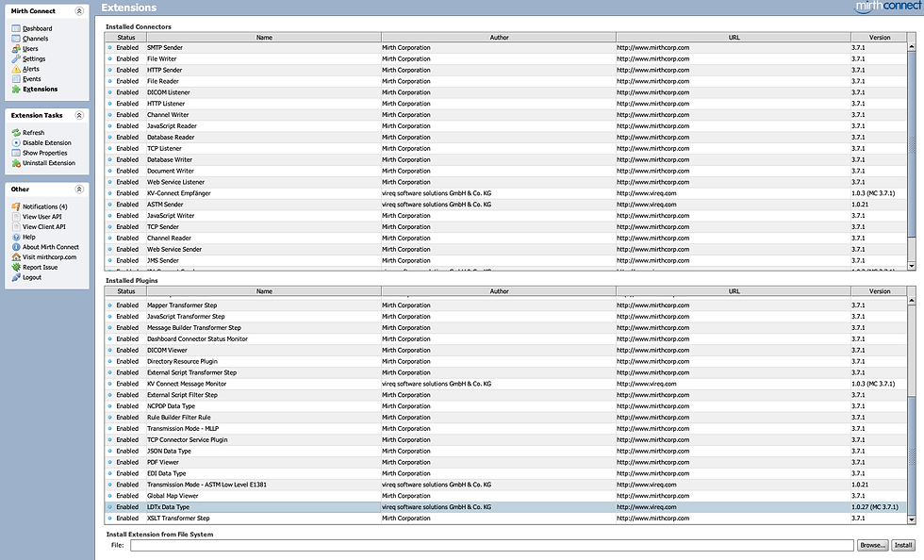This screenshot has width=924, height=560.
Task: Sort connectors by Name column header
Action: coord(264,37)
